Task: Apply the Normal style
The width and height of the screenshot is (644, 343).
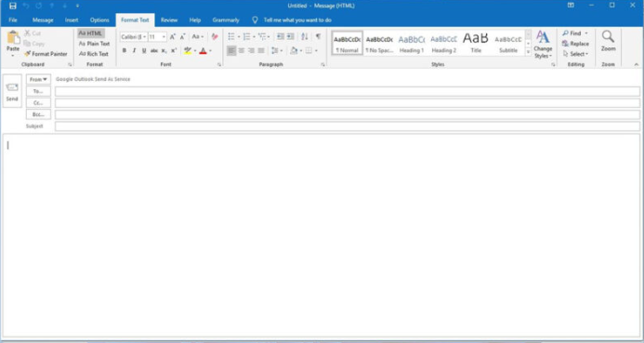Action: click(x=347, y=43)
